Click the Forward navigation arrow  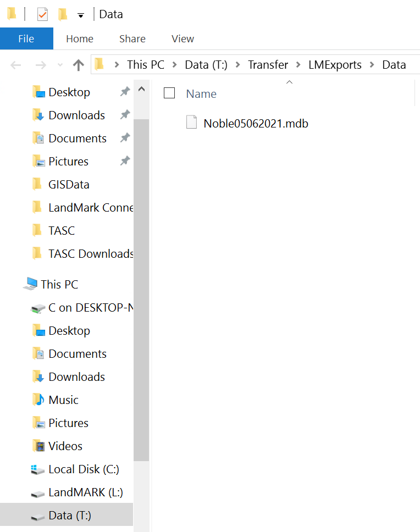pyautogui.click(x=41, y=65)
